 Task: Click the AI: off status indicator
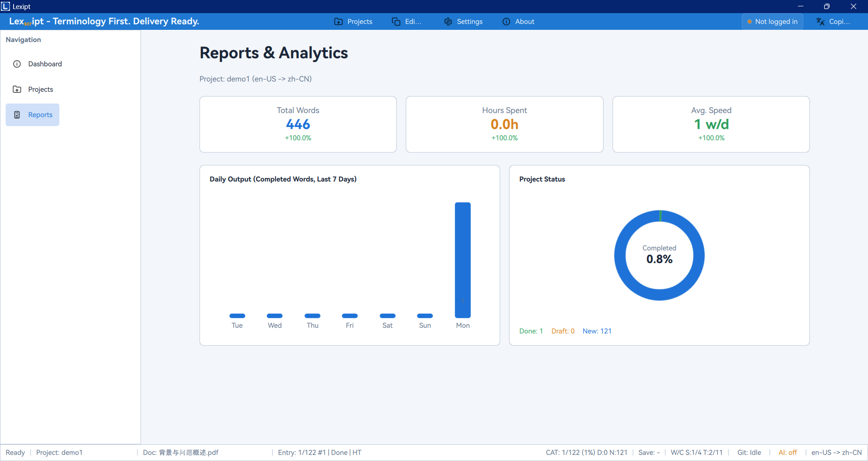point(788,452)
